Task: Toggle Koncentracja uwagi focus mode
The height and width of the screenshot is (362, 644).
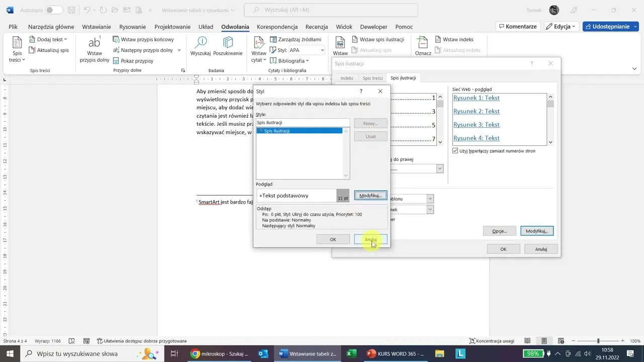Action: click(x=492, y=341)
